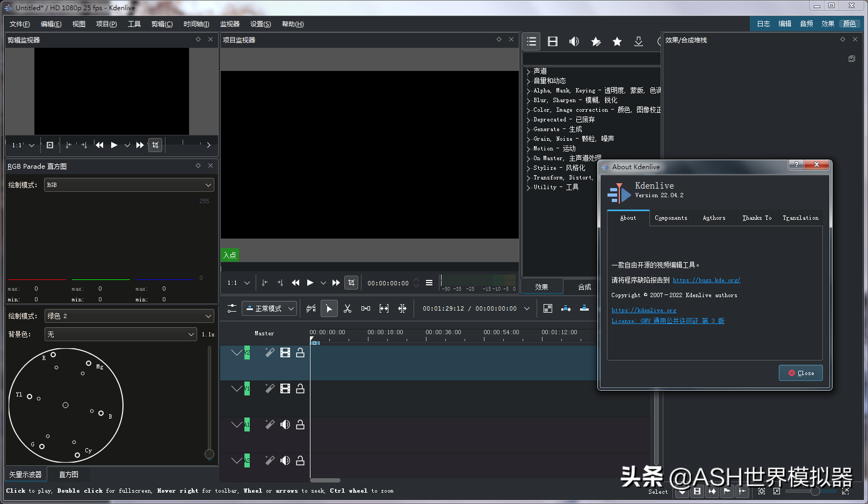Show favorite effects star icon

coord(617,41)
